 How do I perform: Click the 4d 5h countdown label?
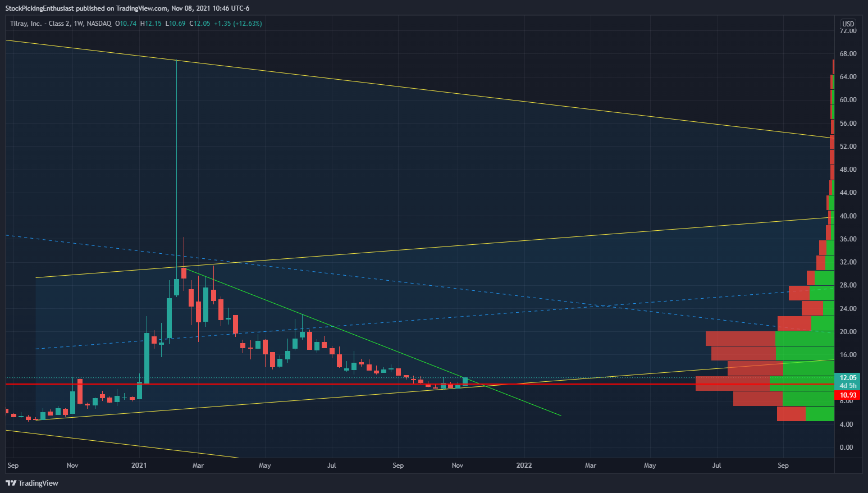pyautogui.click(x=848, y=386)
